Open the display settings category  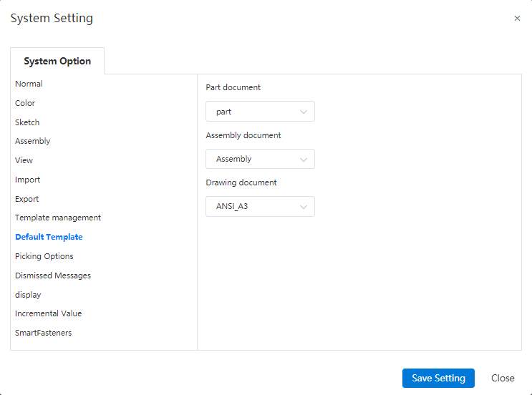tap(28, 295)
